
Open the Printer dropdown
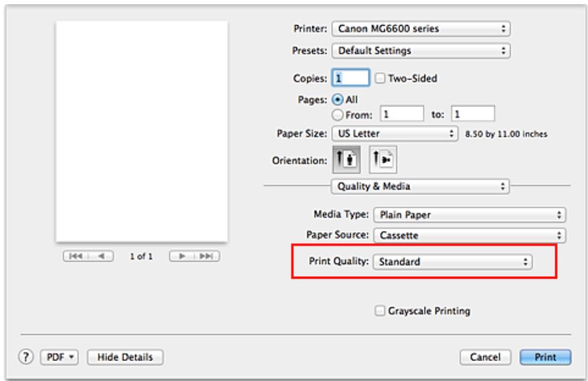(x=421, y=29)
